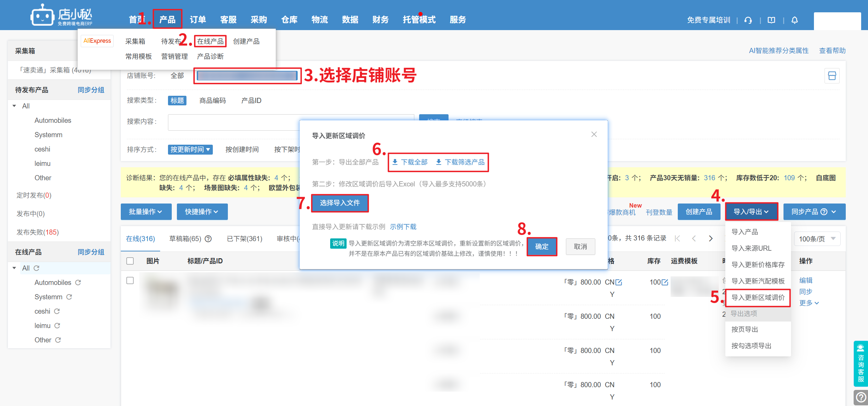Close the 导入更新区域调价 dialog
Image resolution: width=868 pixels, height=406 pixels.
pos(594,134)
